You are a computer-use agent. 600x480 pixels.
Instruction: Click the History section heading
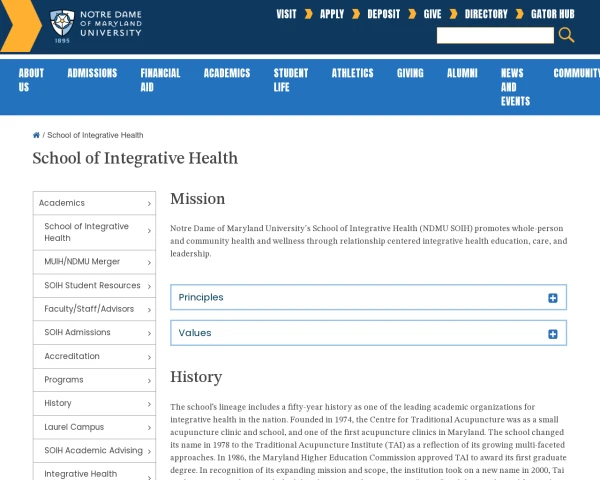point(196,377)
